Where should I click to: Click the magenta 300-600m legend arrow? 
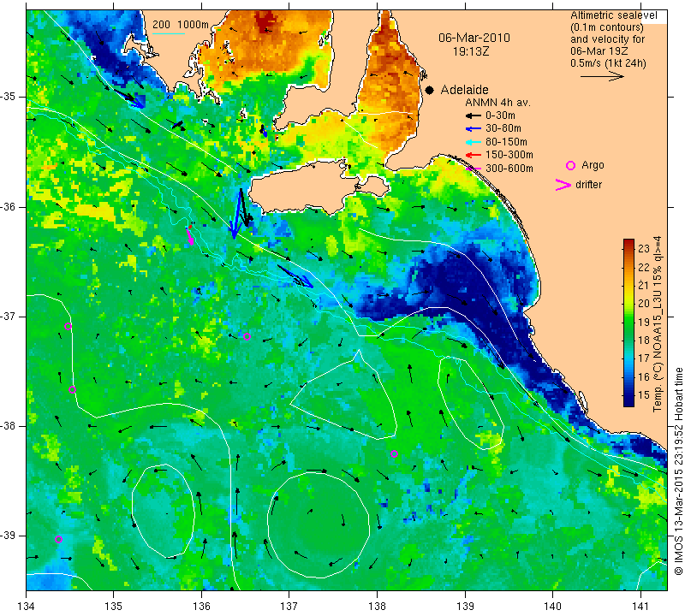(x=474, y=169)
